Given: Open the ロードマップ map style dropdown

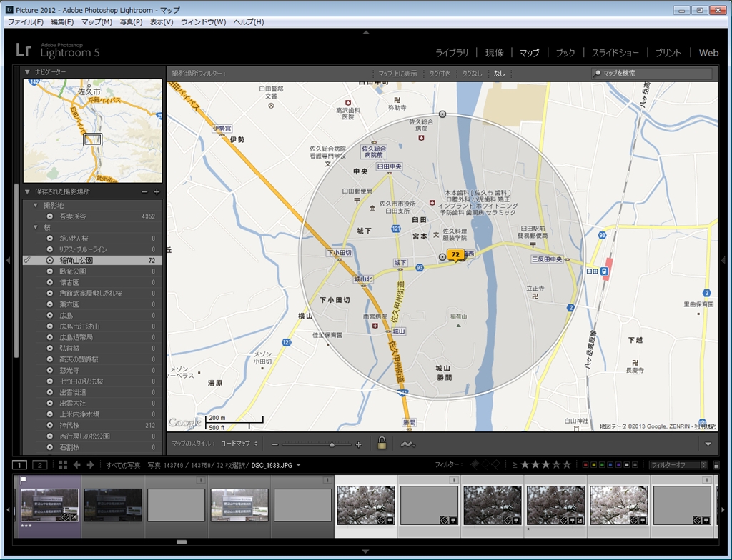Looking at the screenshot, I should coord(238,444).
